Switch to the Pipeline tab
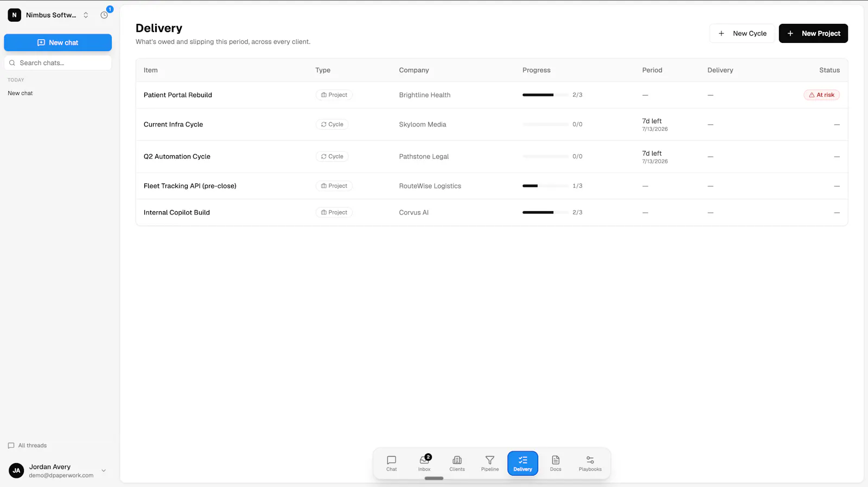 (x=490, y=463)
